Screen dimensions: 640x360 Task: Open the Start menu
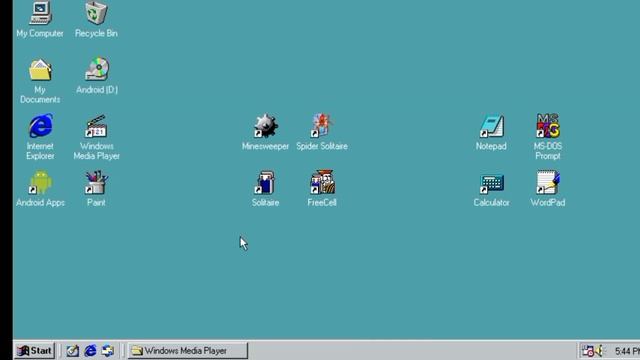tap(34, 351)
